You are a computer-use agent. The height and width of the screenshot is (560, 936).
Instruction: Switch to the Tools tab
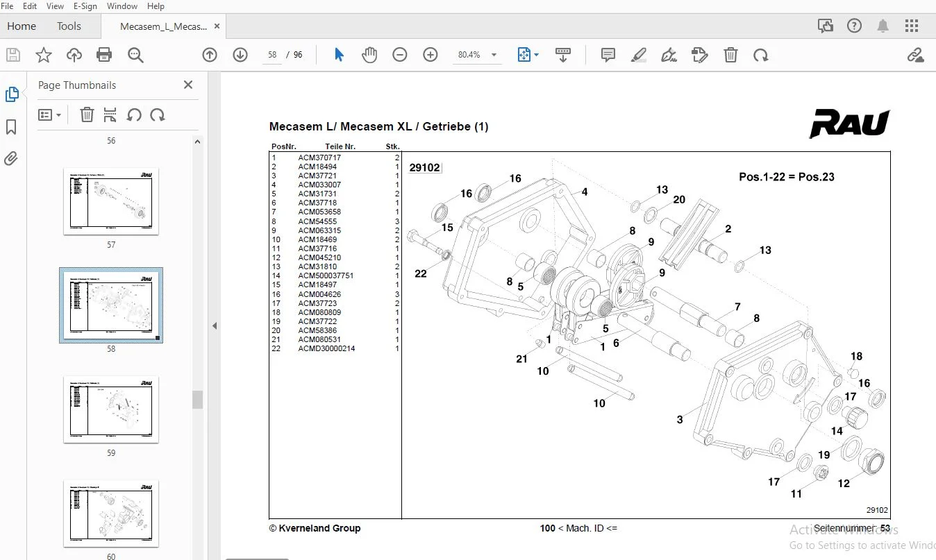[x=69, y=26]
